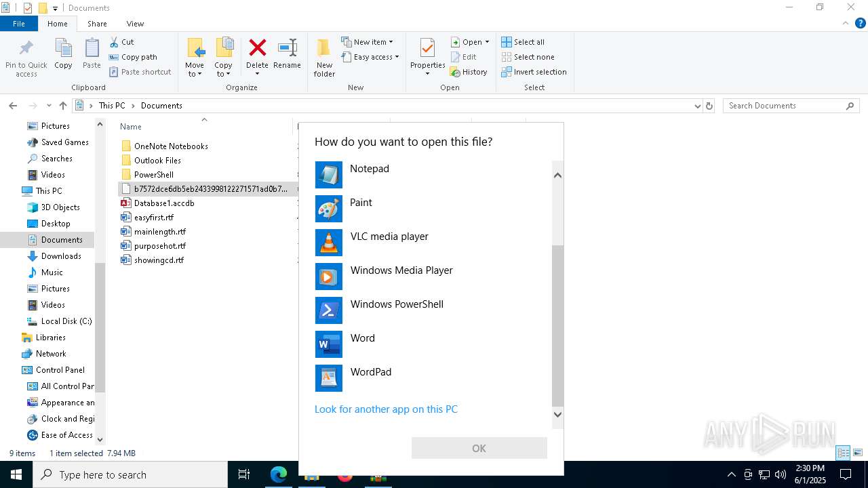The image size is (868, 488).
Task: Open recent locations dropdown arrow
Action: tap(49, 106)
